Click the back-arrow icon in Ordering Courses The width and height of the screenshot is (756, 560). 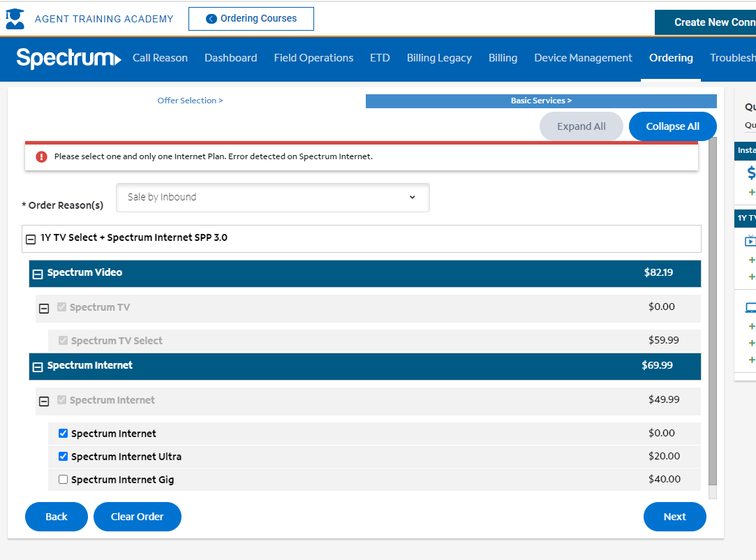coord(212,19)
